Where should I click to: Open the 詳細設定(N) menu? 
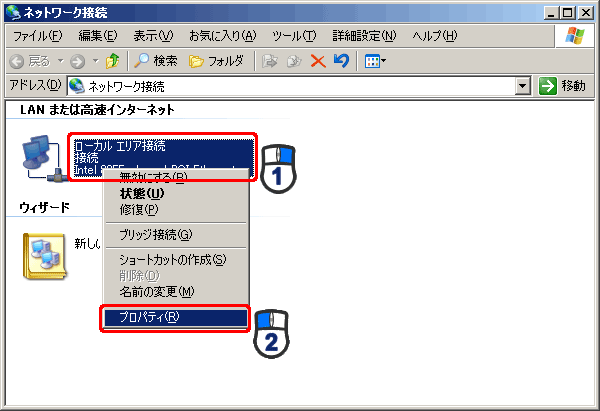[364, 36]
